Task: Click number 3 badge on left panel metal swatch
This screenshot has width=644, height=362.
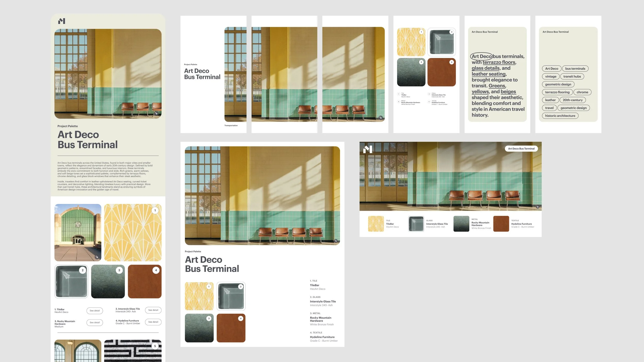Action: (x=119, y=270)
